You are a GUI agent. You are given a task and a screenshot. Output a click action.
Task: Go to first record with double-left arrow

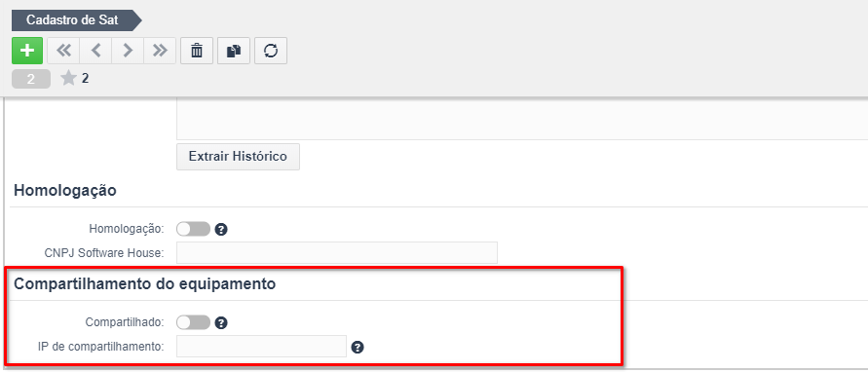[x=63, y=51]
